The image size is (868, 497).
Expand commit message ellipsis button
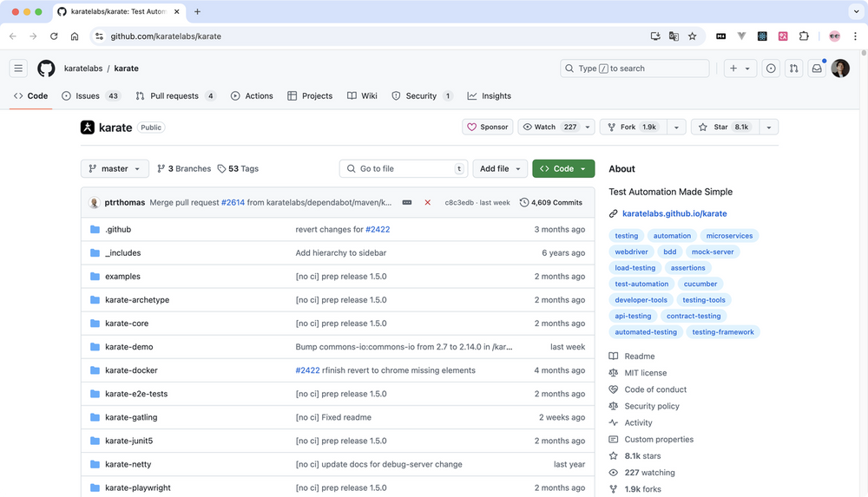pyautogui.click(x=407, y=202)
